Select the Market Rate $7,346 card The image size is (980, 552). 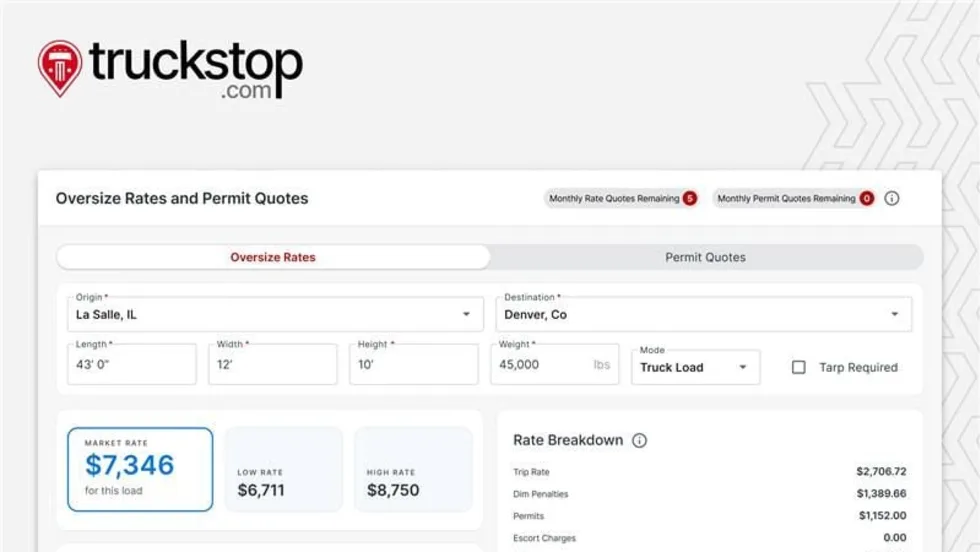[140, 469]
